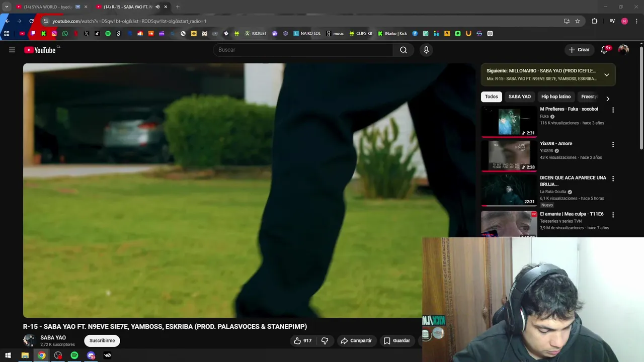
Task: Click the search magnifier button
Action: pos(404,50)
